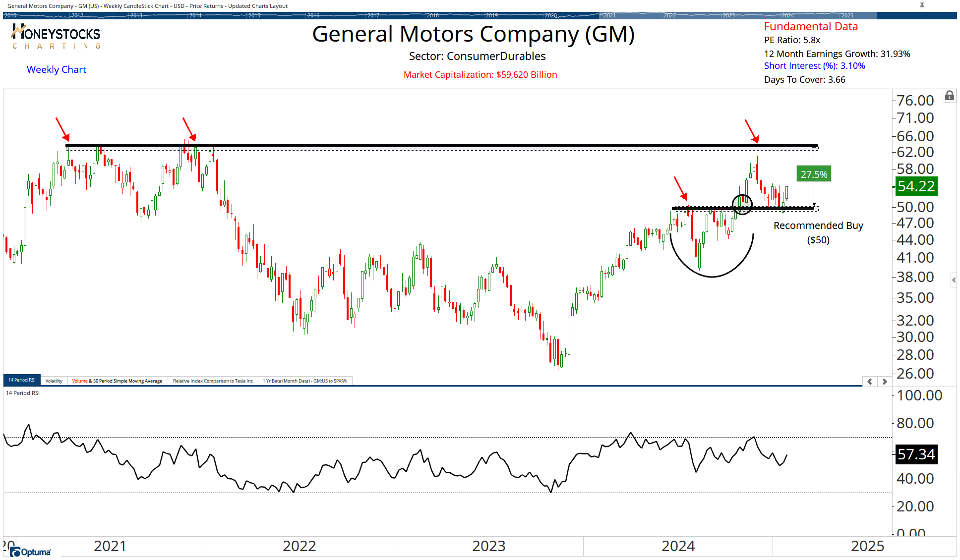Click 2018 on the overview timeline
Screen dimensions: 960x560
432,15
